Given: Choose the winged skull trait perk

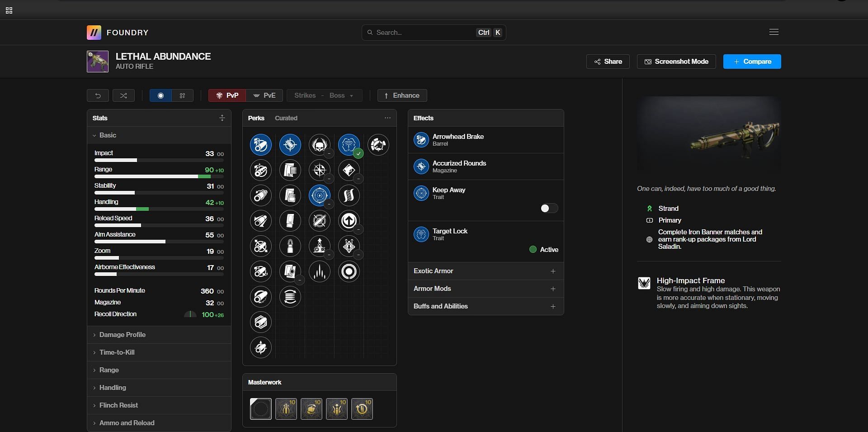Looking at the screenshot, I should (320, 145).
